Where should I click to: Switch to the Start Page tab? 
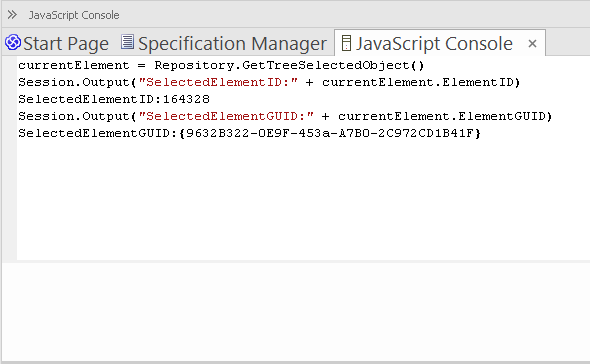tap(57, 43)
